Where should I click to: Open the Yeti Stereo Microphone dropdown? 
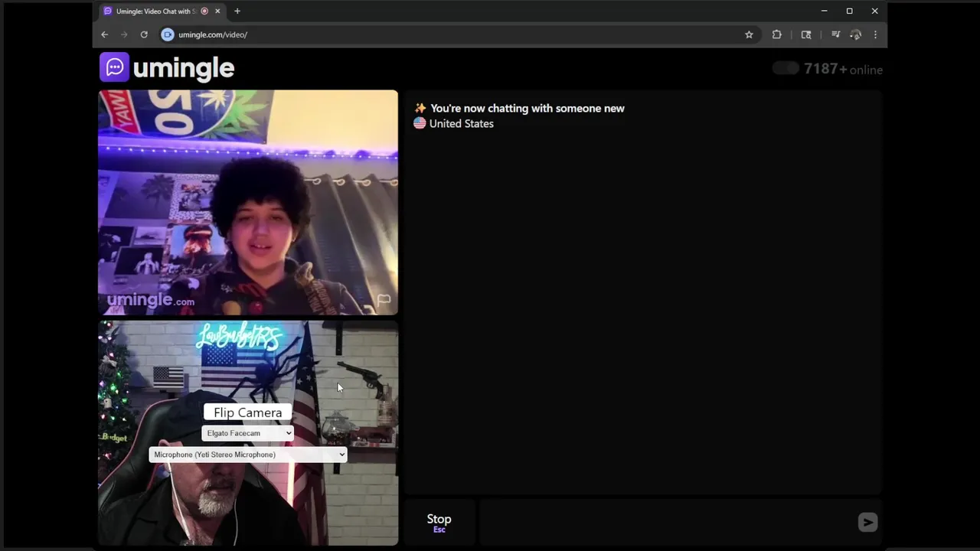click(x=248, y=455)
